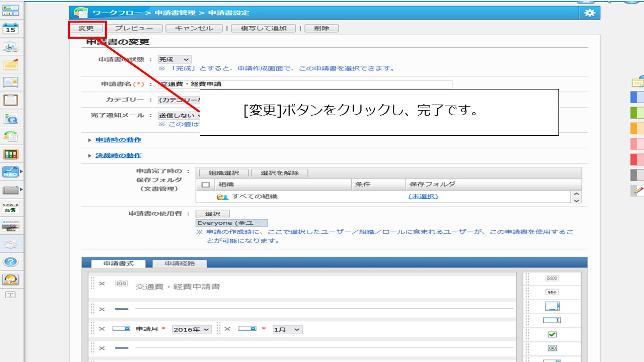Open the calendar icon in left sidebar
This screenshot has width=644, height=362.
tap(11, 28)
